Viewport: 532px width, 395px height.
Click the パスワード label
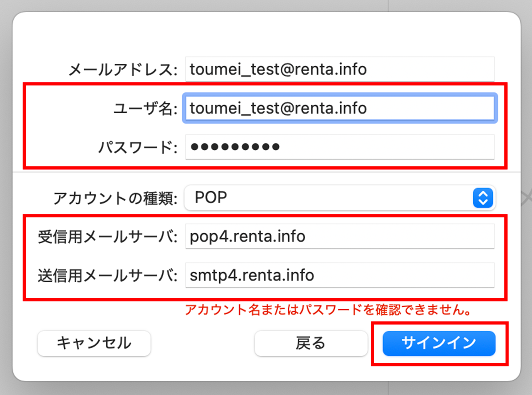pos(138,147)
